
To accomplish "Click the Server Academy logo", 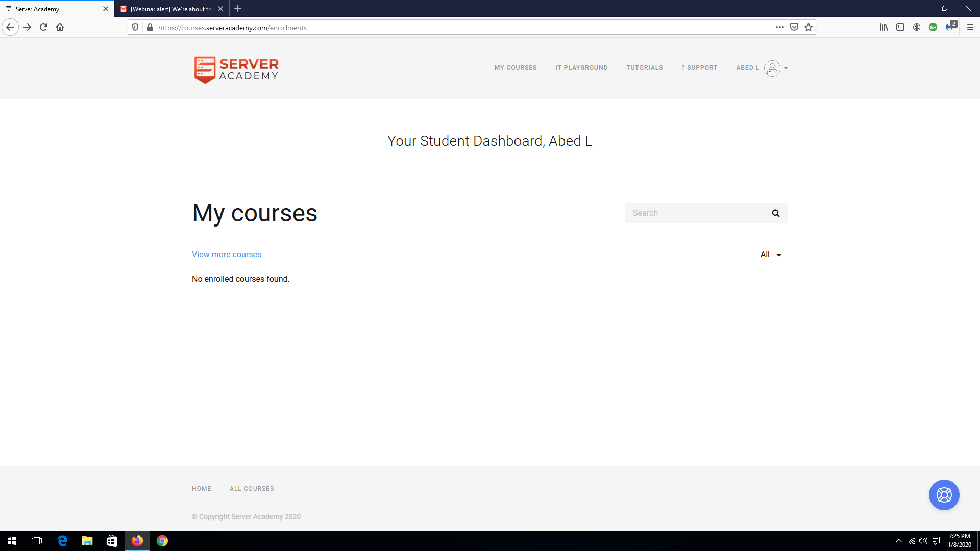I will [x=236, y=69].
